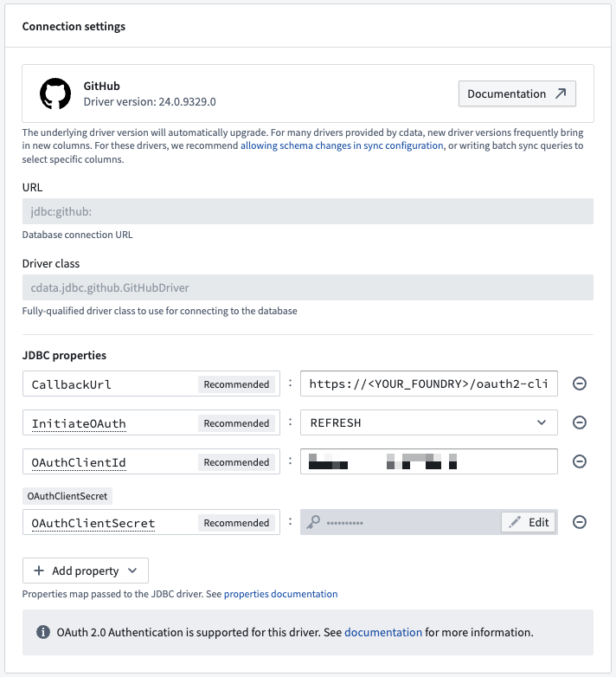The width and height of the screenshot is (616, 677).
Task: Click the CallbackUrl value input field
Action: [x=428, y=384]
